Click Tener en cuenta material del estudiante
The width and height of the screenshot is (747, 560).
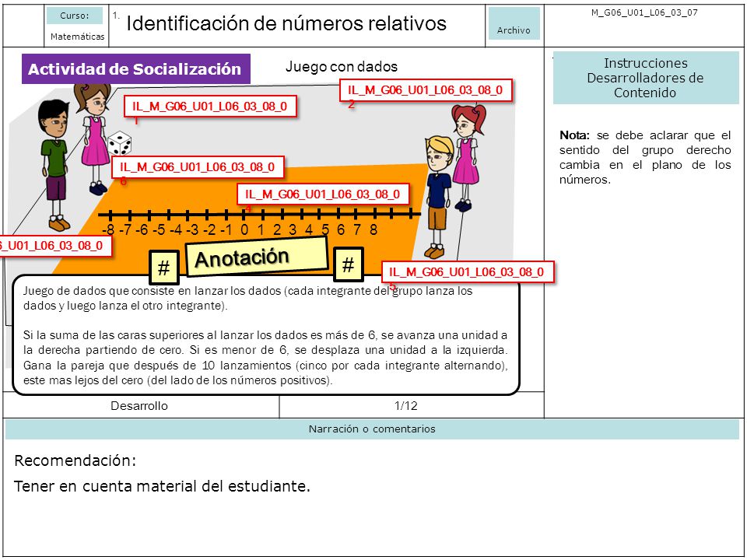pos(162,486)
